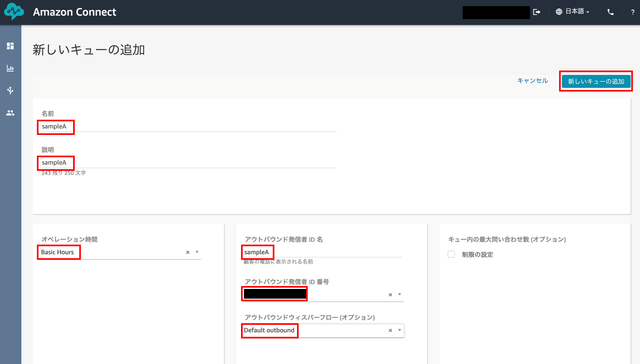Viewport: 640px width, 364px height.
Task: Open the help question mark icon
Action: (633, 12)
